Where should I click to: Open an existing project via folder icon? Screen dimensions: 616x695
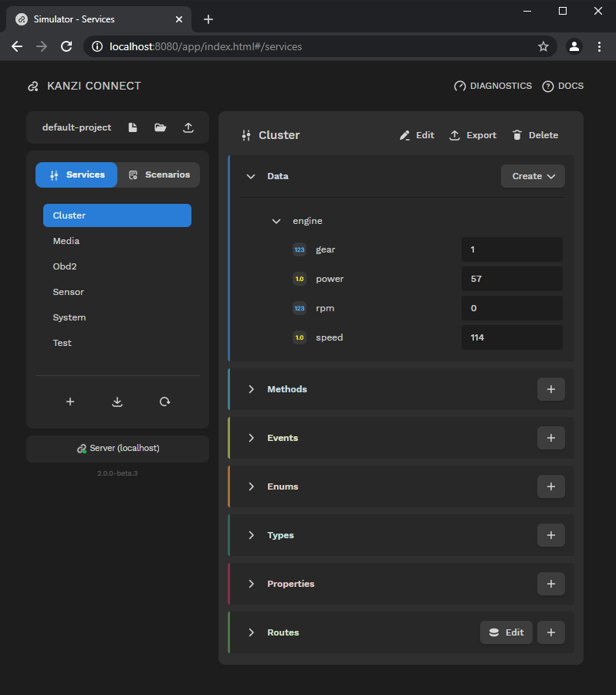pos(160,127)
